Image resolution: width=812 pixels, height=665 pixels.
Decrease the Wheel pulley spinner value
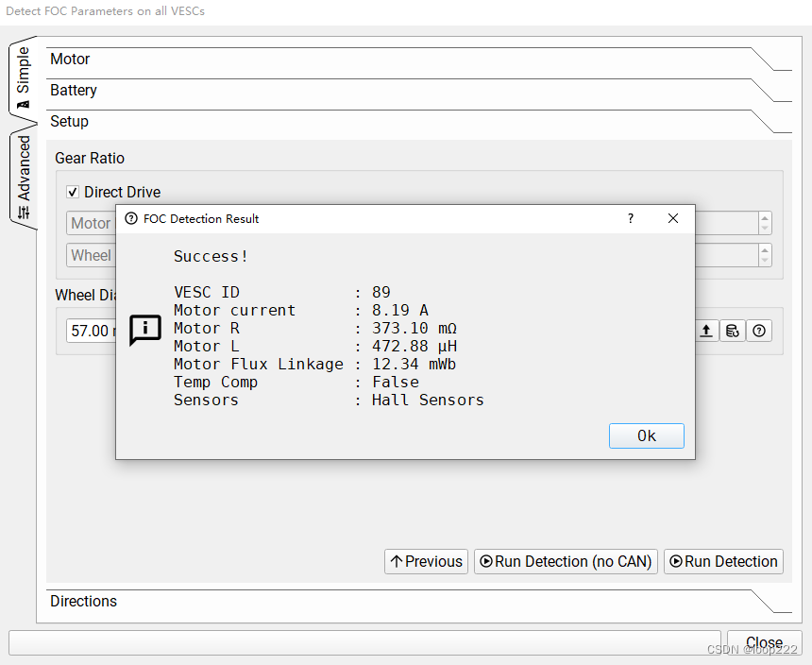point(765,261)
